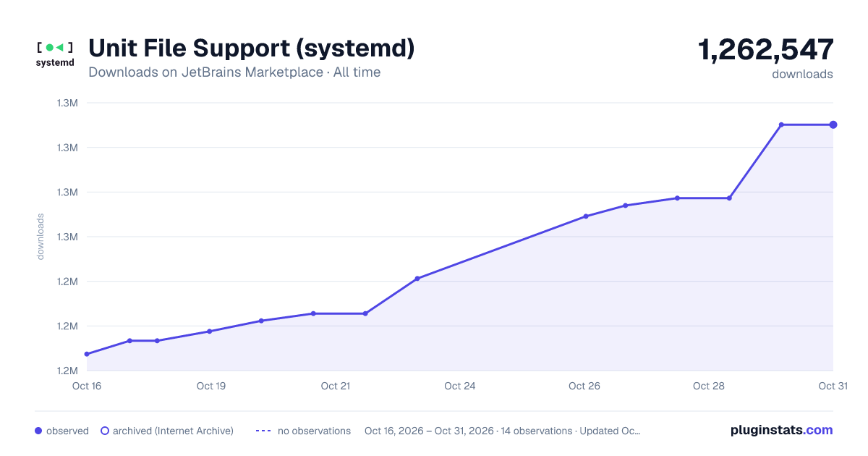
Task: Click the 'no observations' legend label
Action: 314,431
